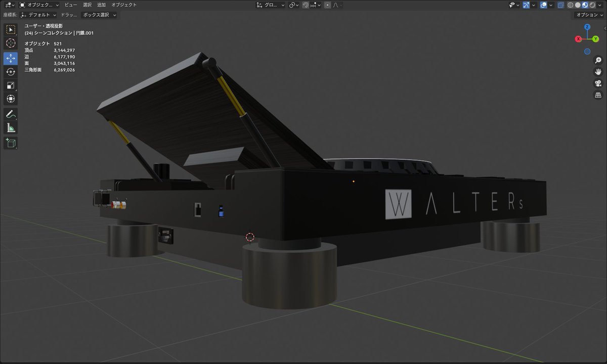Open the オブジェクト mode dropdown
Image resolution: width=607 pixels, height=364 pixels.
tap(38, 5)
